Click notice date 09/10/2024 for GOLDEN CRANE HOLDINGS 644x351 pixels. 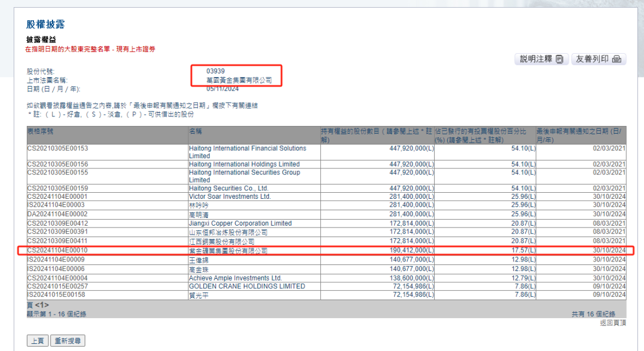[609, 286]
